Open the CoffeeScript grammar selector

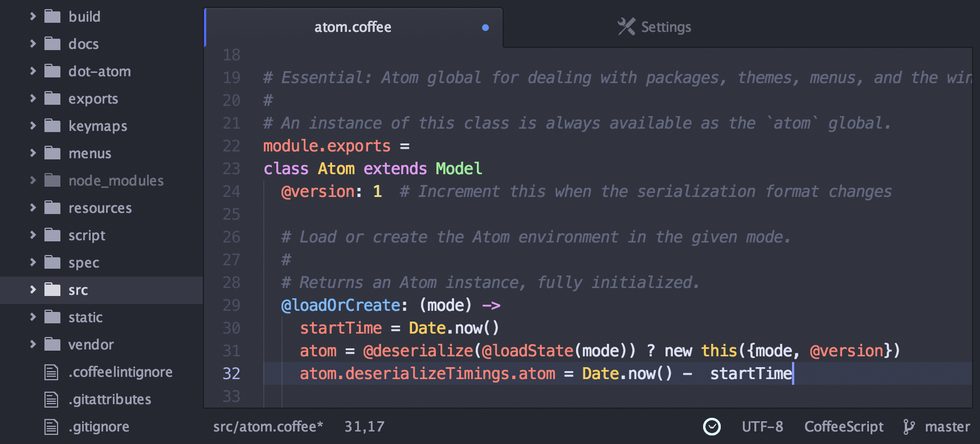844,427
